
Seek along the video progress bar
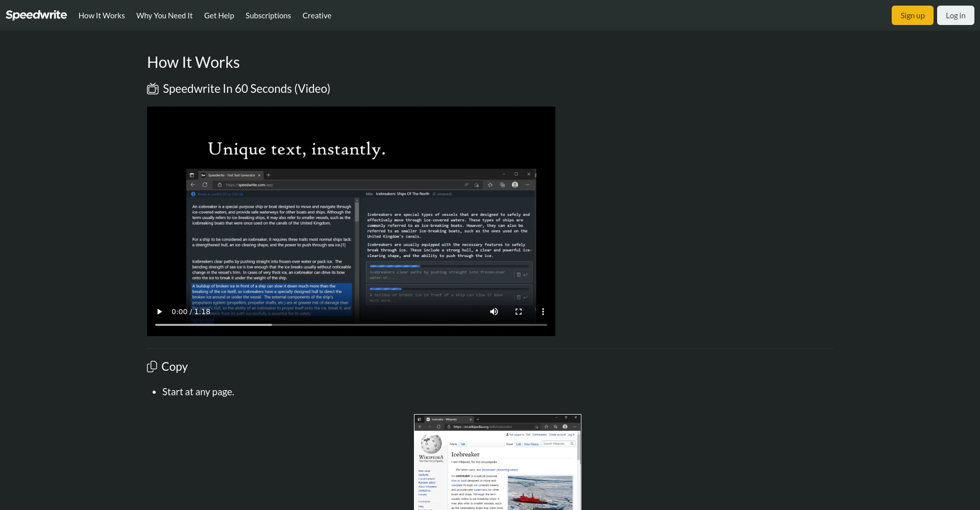351,324
